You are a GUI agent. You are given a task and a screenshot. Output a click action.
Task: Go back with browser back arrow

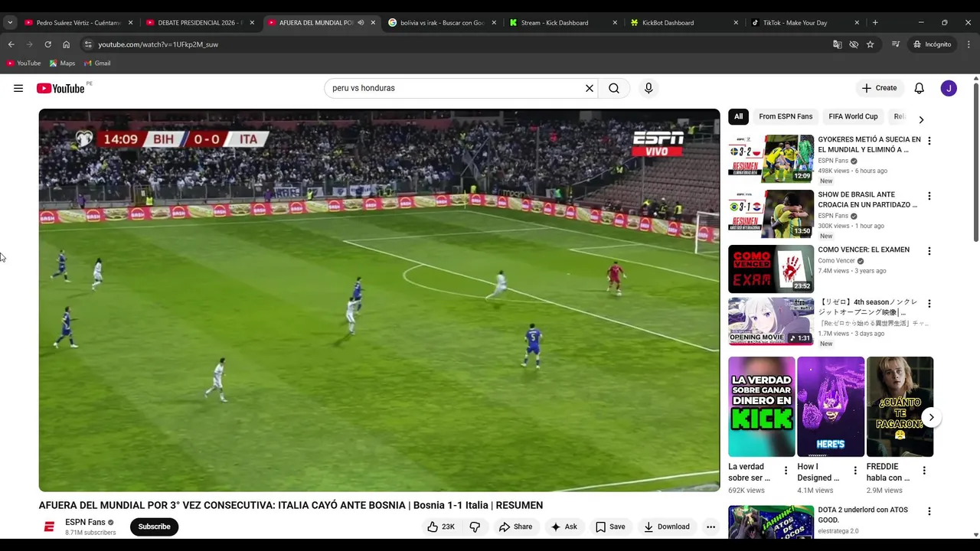(x=11, y=44)
